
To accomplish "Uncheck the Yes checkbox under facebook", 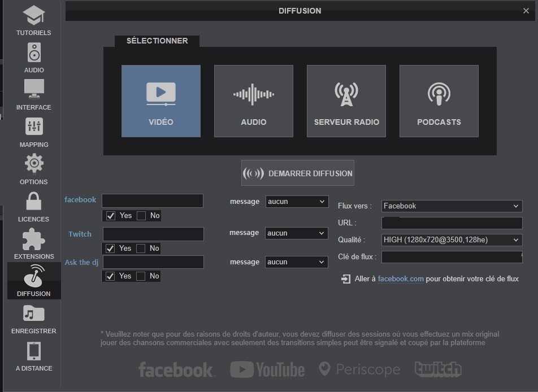I will tap(111, 216).
